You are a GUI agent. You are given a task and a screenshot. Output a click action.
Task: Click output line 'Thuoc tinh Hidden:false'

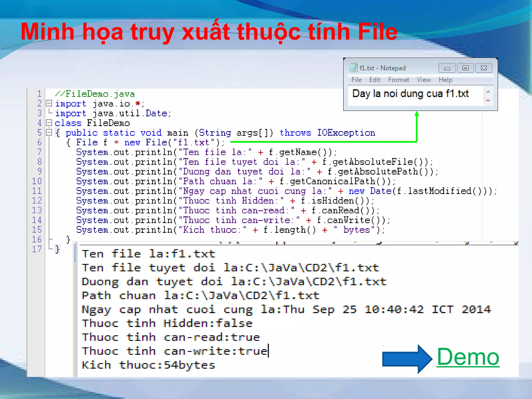point(167,323)
